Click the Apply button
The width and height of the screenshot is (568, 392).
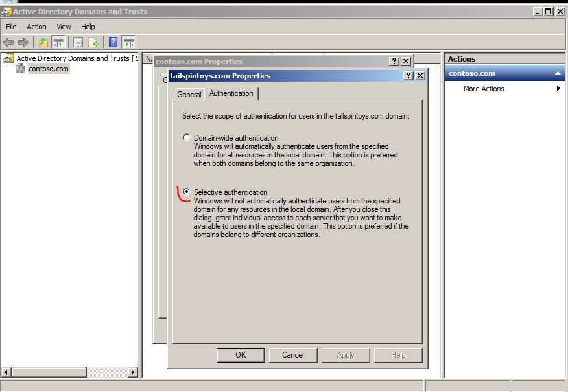346,355
